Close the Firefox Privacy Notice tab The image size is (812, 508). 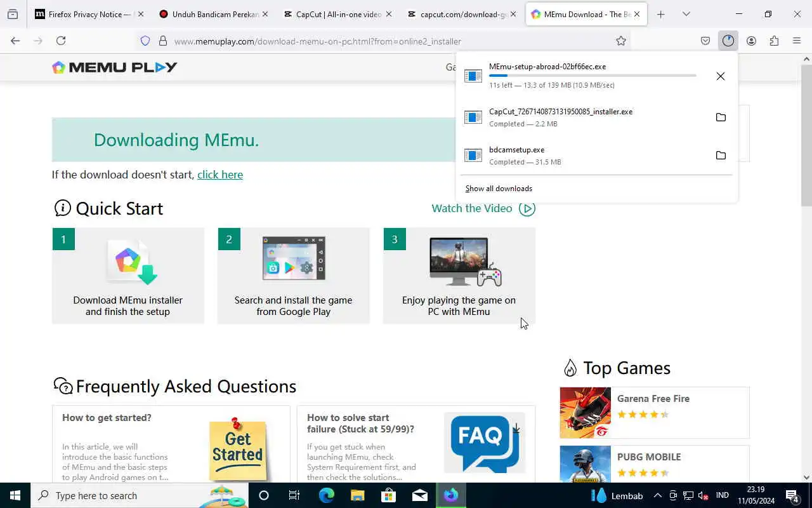point(140,14)
